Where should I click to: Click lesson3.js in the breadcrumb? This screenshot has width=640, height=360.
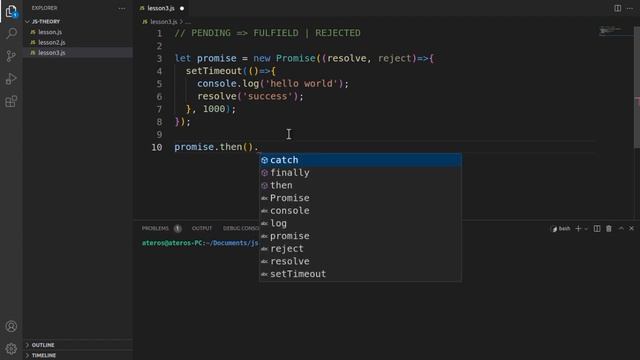point(163,22)
